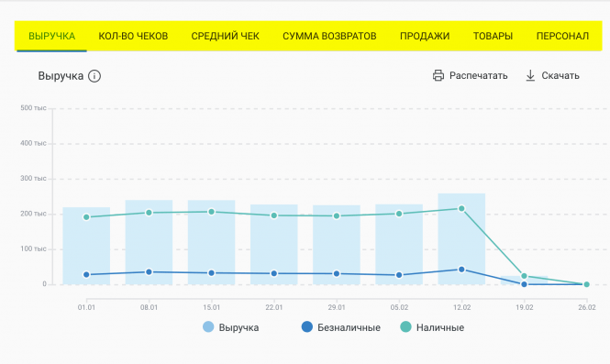Go to the Продажи tab
Viewport: 610px width, 364px height.
[x=425, y=36]
